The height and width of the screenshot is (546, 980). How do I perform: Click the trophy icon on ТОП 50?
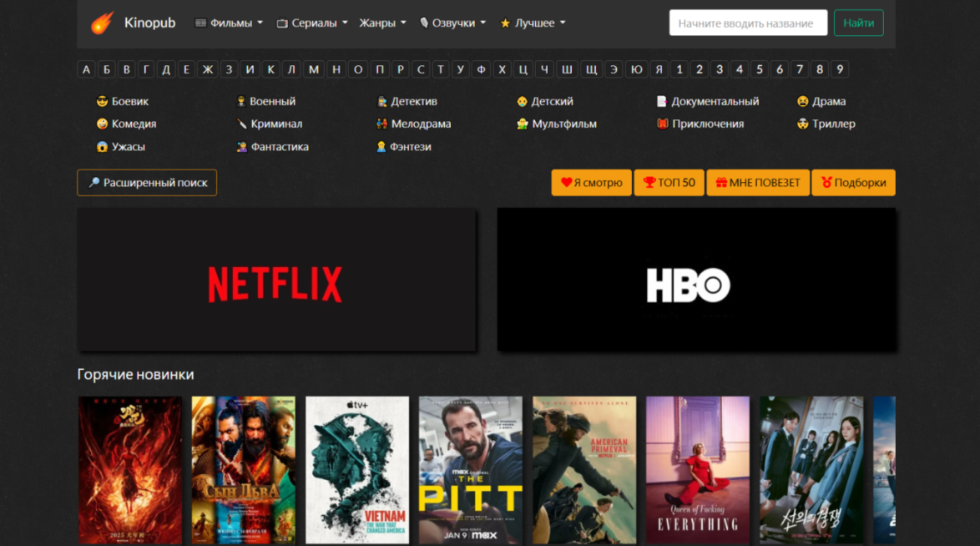649,183
